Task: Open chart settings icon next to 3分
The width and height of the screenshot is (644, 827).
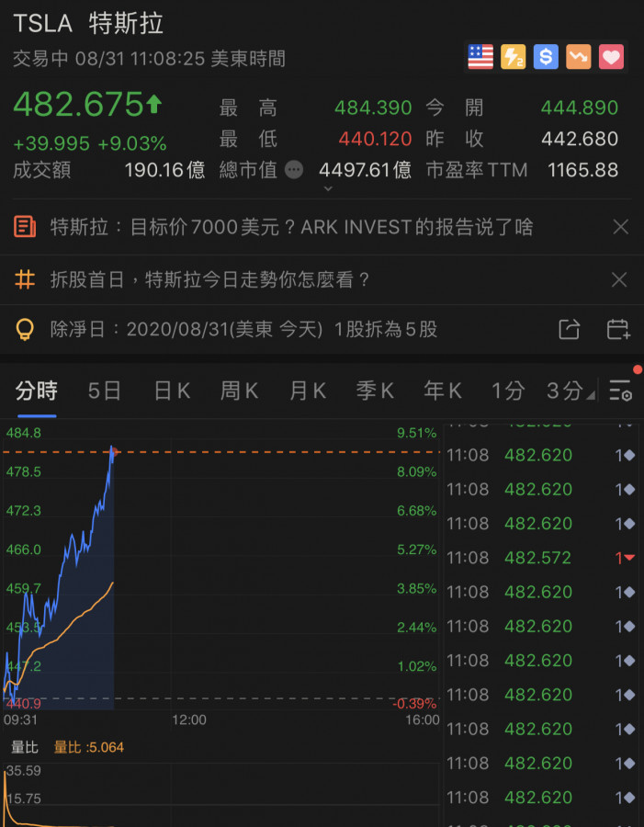Action: click(620, 391)
